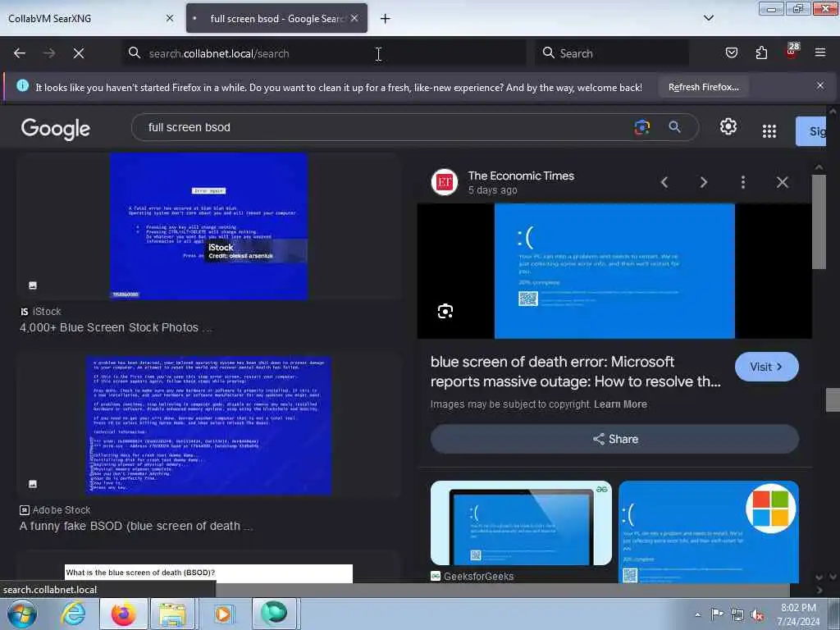Close the image preview panel
The image size is (840, 630).
coord(782,183)
